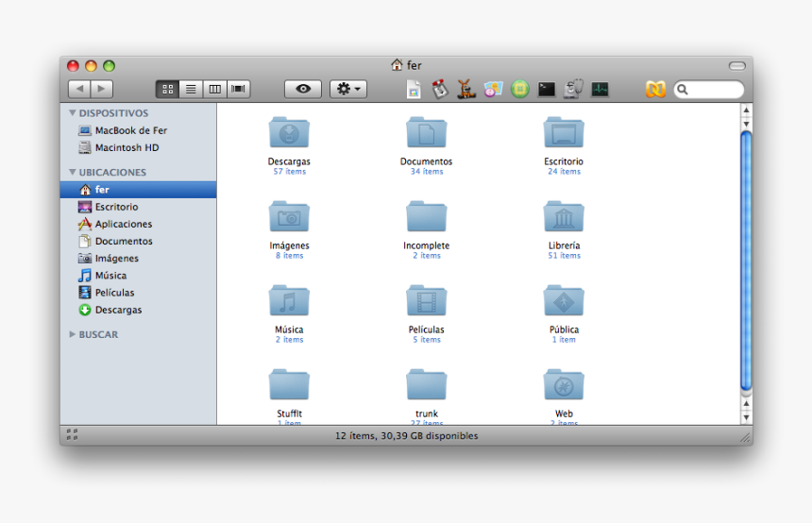Click the '34 ítems' label under Documentos

pyautogui.click(x=427, y=172)
